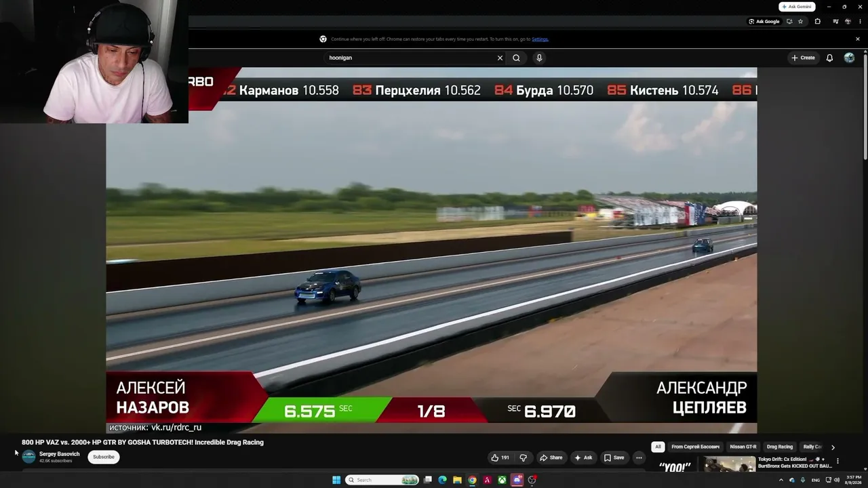Open the Windows Start menu
The image size is (868, 488).
coord(336,480)
